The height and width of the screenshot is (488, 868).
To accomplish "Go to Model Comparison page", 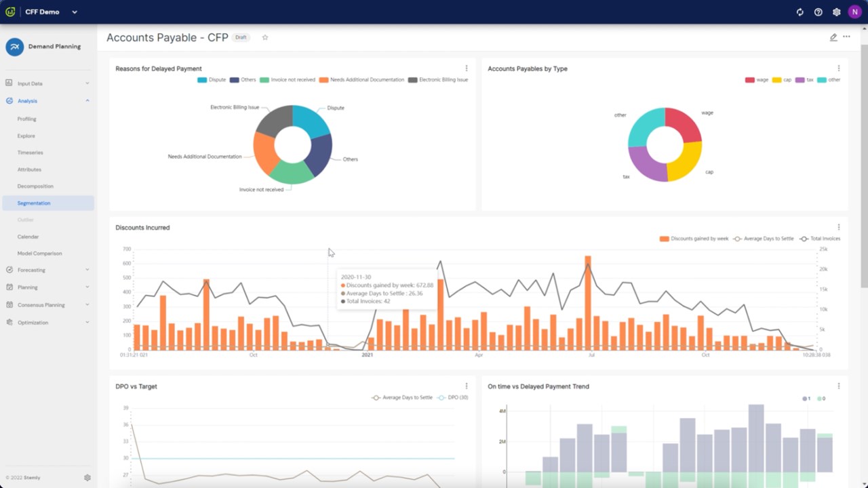I will click(39, 253).
